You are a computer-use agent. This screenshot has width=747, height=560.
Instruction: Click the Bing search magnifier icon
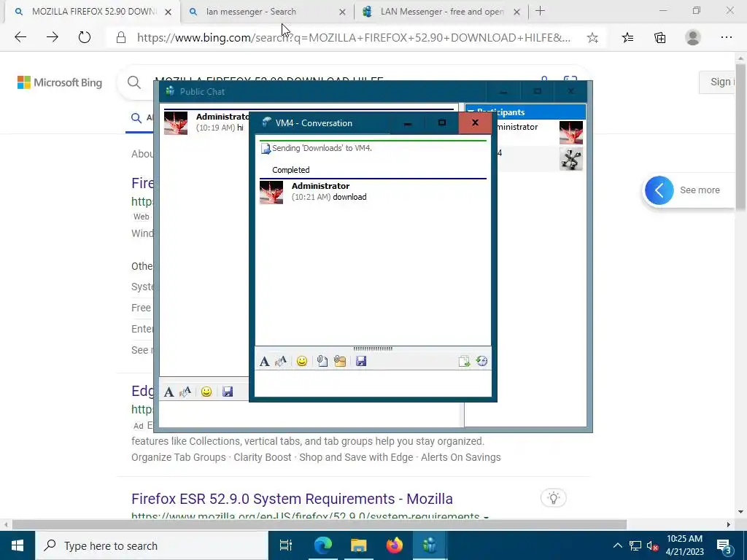pyautogui.click(x=134, y=83)
